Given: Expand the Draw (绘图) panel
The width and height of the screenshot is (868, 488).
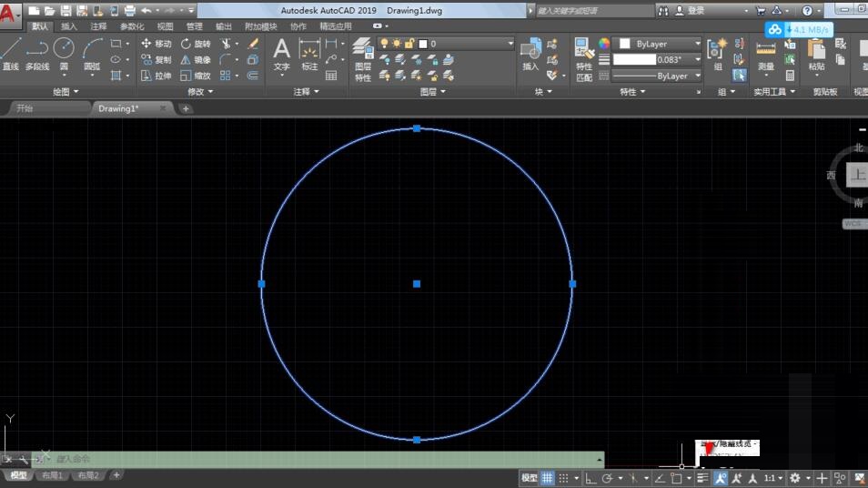Looking at the screenshot, I should [x=66, y=92].
